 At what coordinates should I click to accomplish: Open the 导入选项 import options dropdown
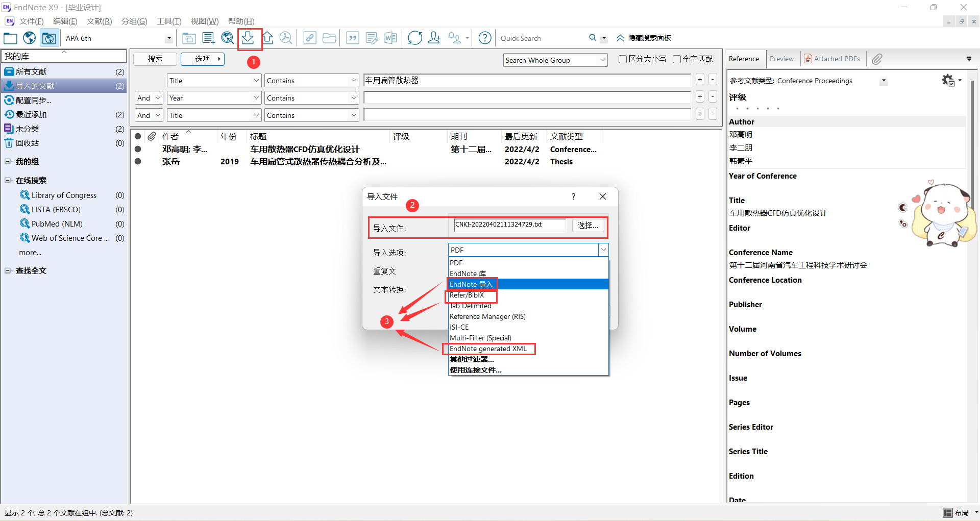(x=604, y=250)
